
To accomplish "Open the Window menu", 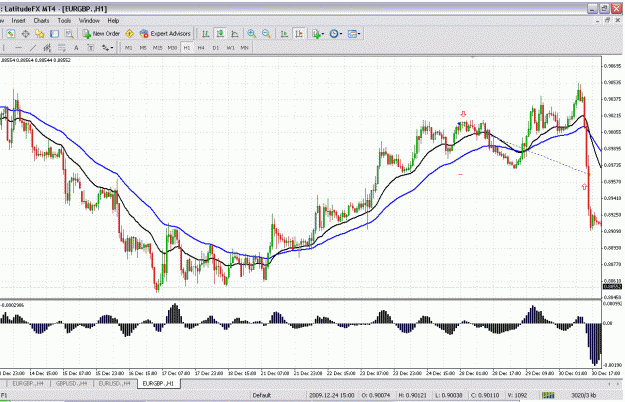I will coord(89,21).
